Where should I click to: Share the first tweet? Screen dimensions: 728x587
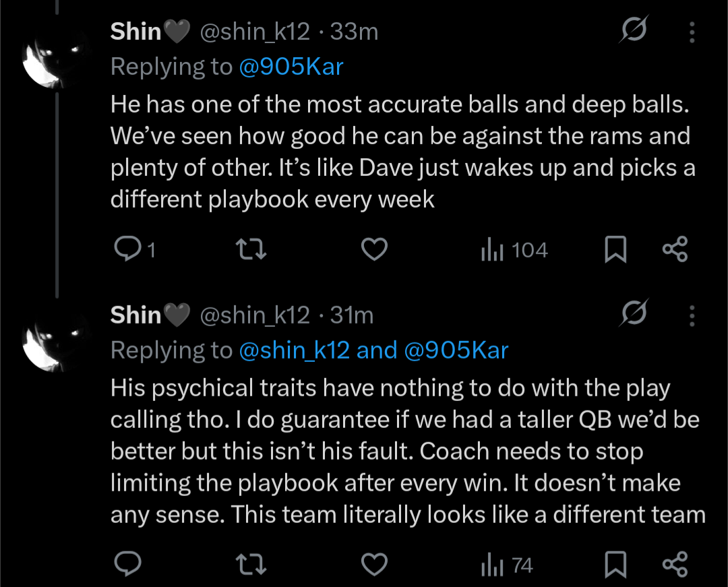[x=675, y=250]
